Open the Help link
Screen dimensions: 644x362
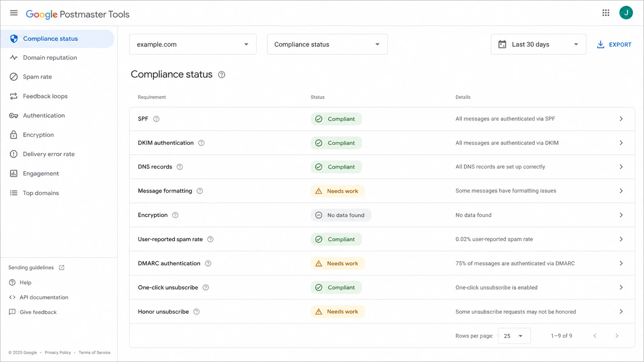coord(25,282)
